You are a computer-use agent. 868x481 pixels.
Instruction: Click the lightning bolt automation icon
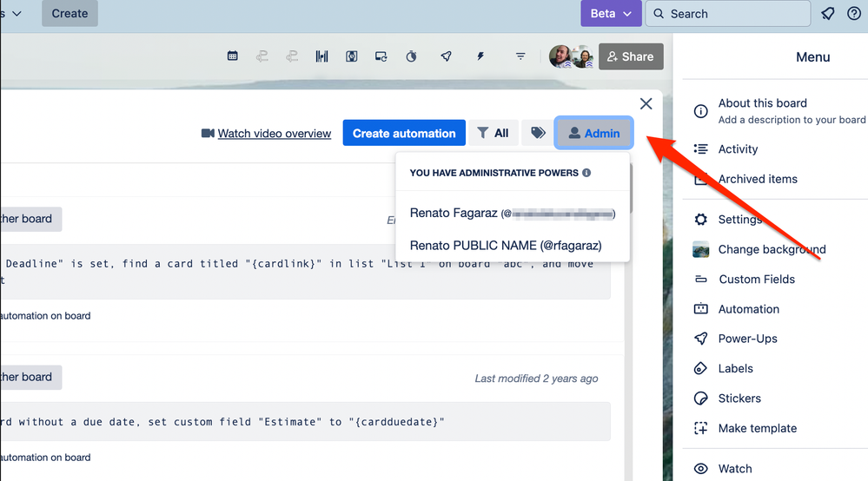click(x=480, y=56)
